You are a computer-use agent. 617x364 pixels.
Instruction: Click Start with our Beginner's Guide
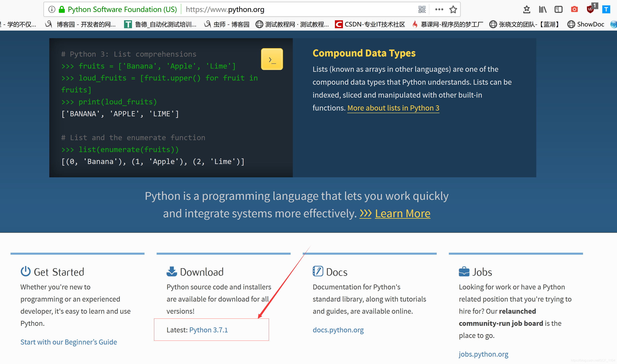pyautogui.click(x=69, y=342)
